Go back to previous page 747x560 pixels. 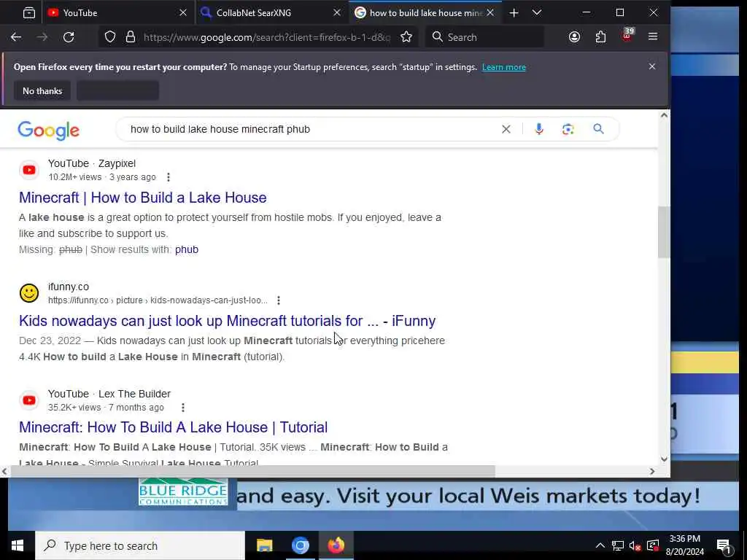[16, 37]
